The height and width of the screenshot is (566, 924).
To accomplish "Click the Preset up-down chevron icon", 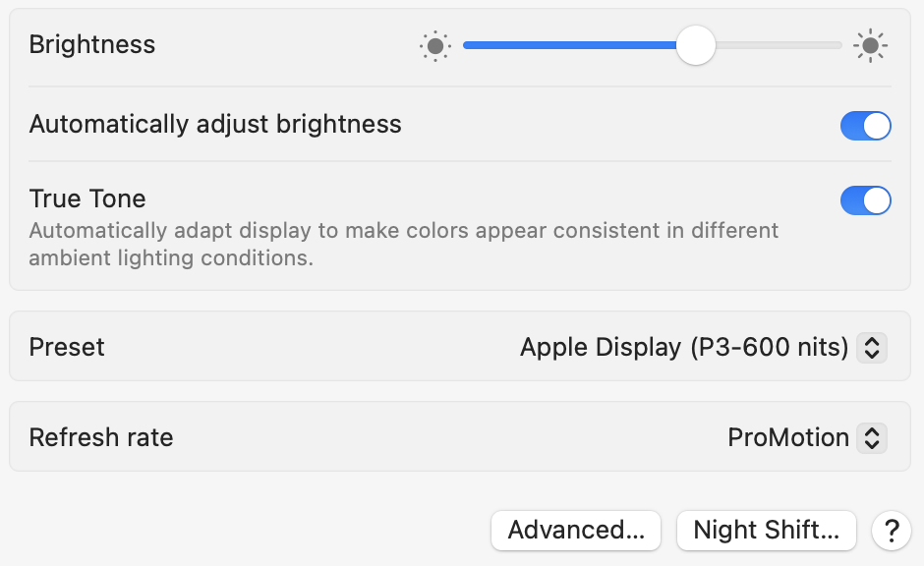I will point(872,347).
